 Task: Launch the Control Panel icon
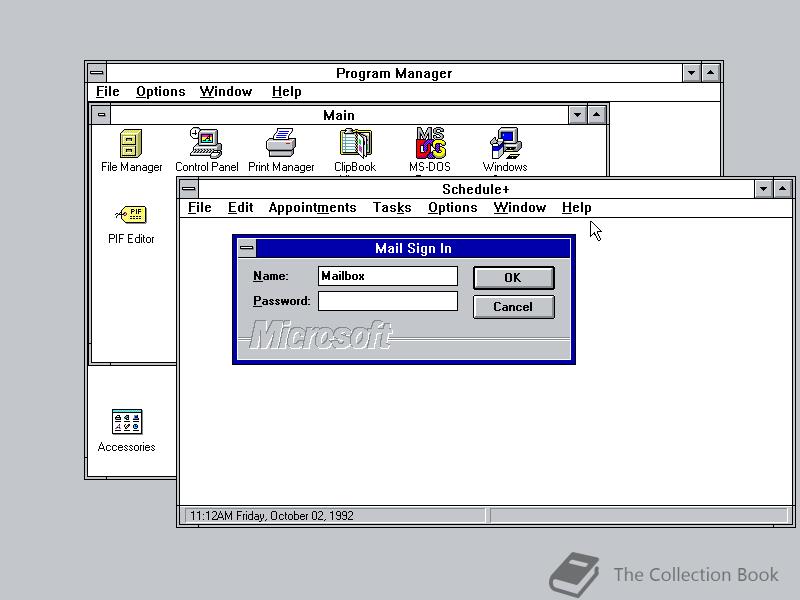tap(206, 143)
